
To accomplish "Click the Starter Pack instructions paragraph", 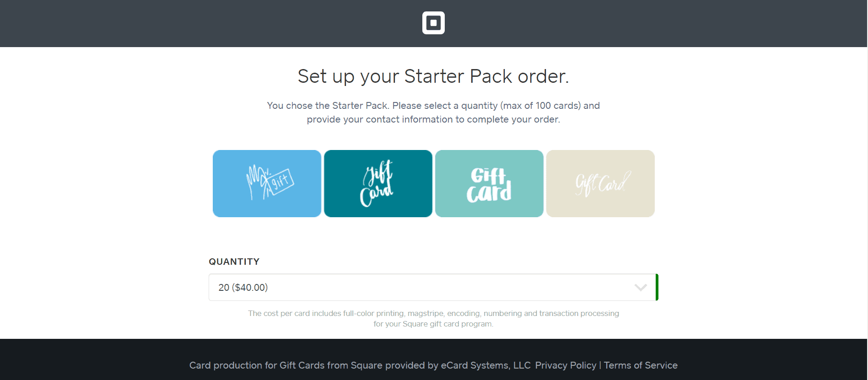I will [433, 112].
